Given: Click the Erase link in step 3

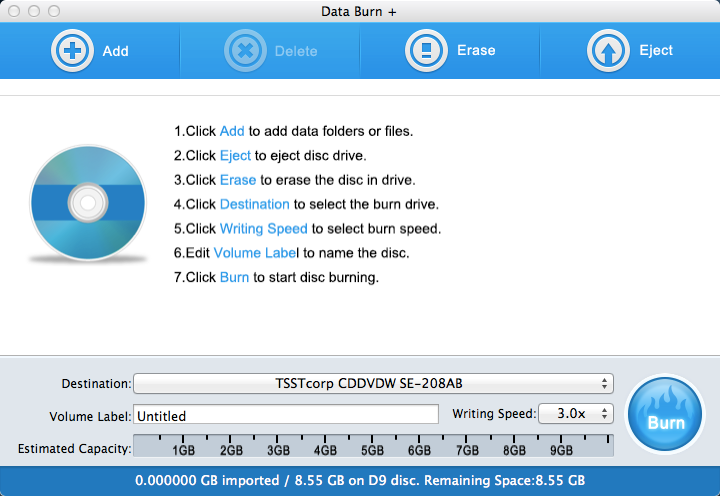Looking at the screenshot, I should [x=238, y=180].
